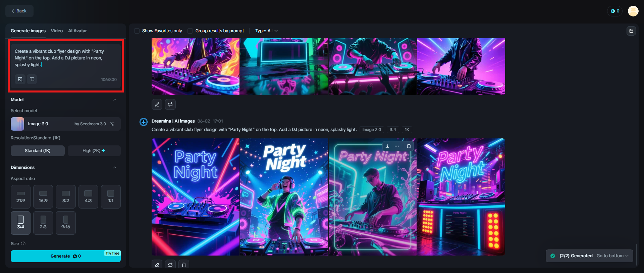Delete the Party Night results with trash icon
This screenshot has height=273, width=644.
pyautogui.click(x=184, y=265)
